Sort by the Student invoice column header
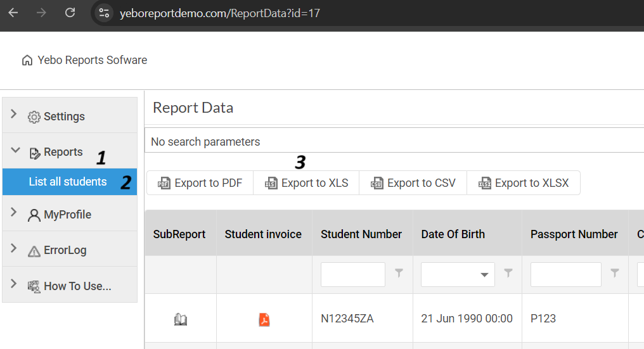This screenshot has width=644, height=349. (x=264, y=234)
